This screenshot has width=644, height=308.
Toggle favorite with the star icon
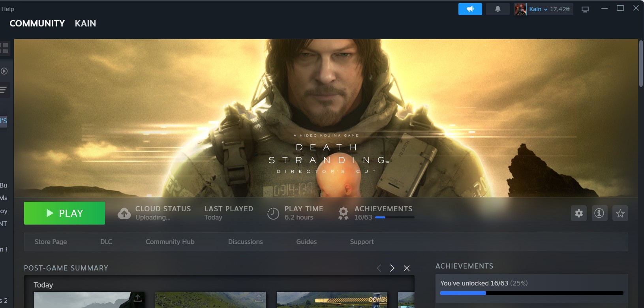[620, 213]
